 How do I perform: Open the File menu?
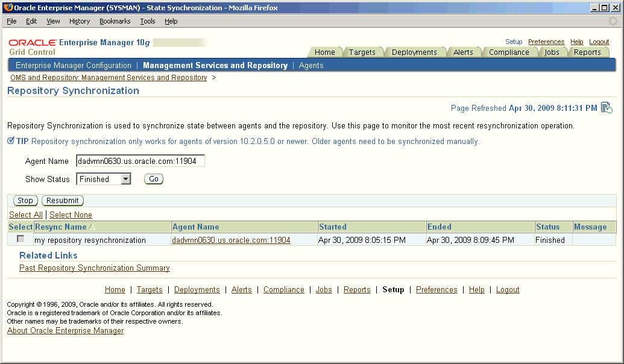click(x=11, y=21)
